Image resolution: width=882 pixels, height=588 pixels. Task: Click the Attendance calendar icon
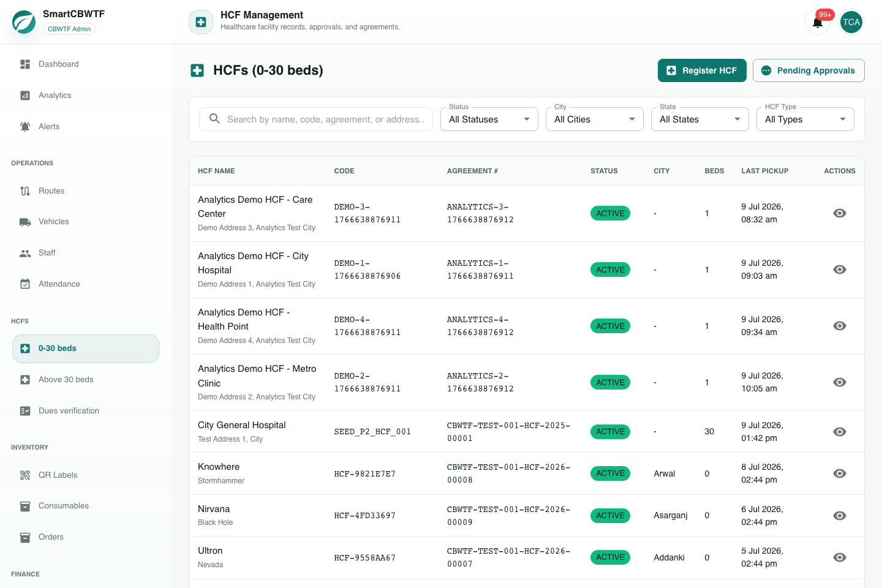[x=25, y=284]
